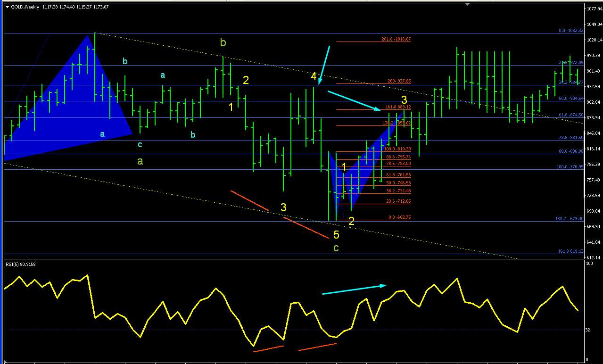Select the blue Fibonacci level 138.2 -679.40
603x364 pixels.
click(570, 219)
